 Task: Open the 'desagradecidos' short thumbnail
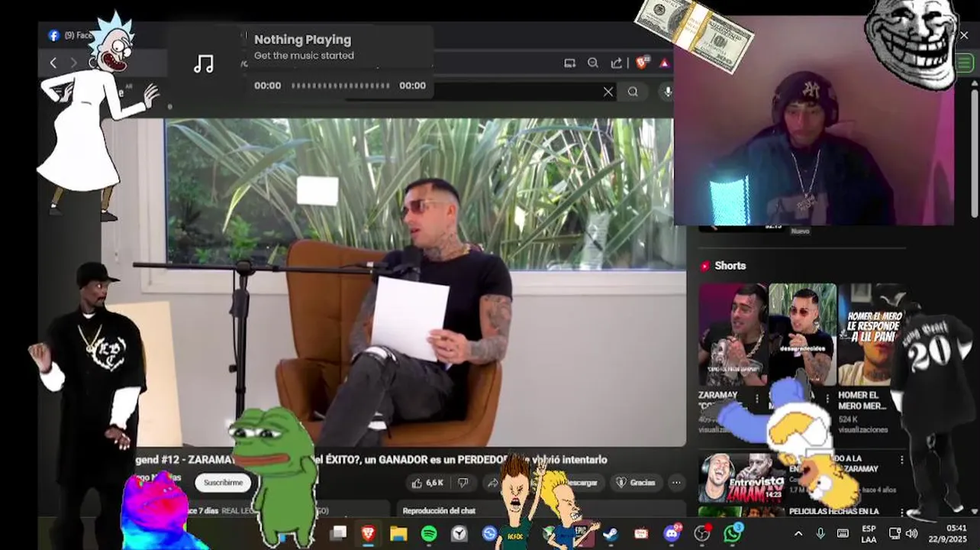(802, 335)
